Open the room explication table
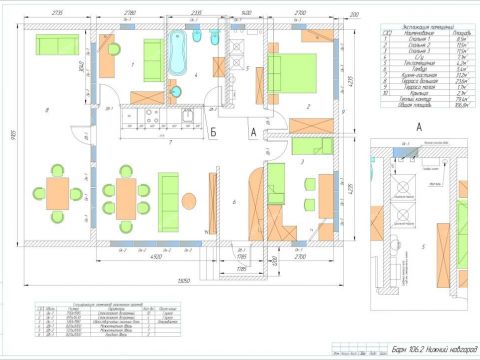Screen dimensions: 480x360 (428, 66)
